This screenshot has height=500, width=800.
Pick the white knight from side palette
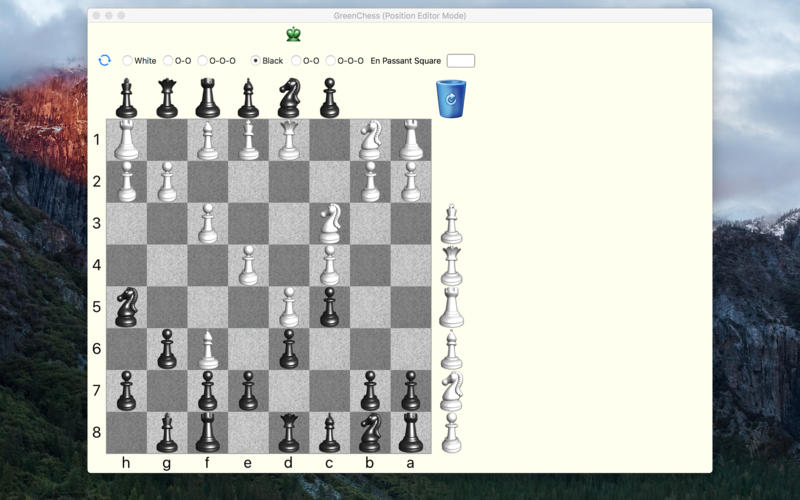tap(452, 391)
